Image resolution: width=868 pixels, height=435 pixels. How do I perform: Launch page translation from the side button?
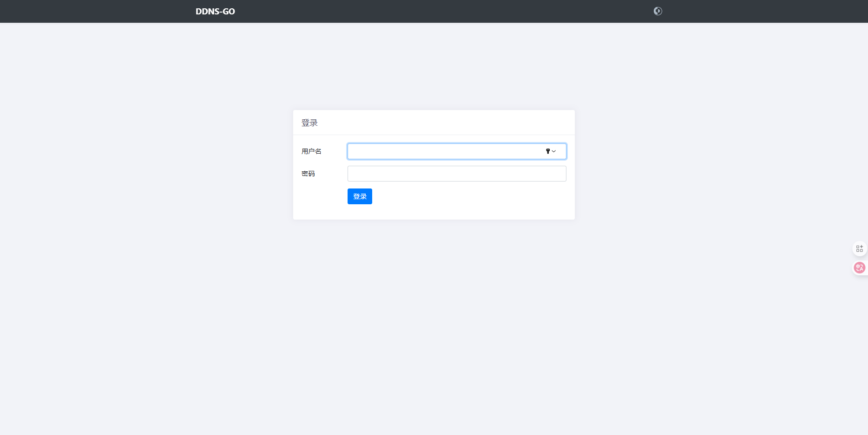click(859, 268)
